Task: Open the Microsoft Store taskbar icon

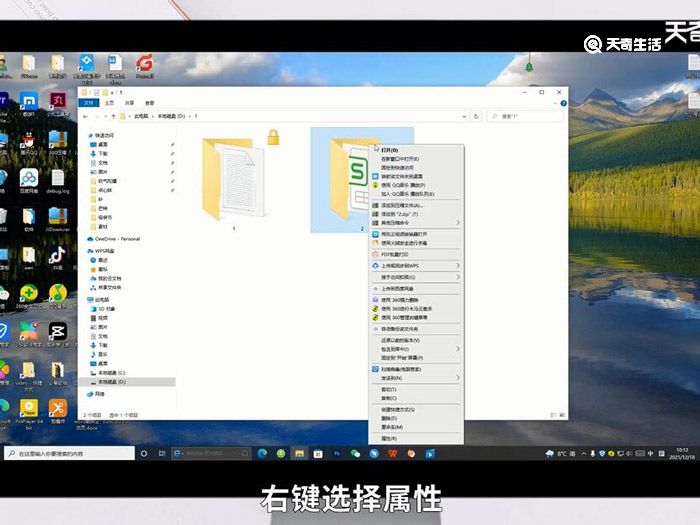Action: click(x=318, y=454)
